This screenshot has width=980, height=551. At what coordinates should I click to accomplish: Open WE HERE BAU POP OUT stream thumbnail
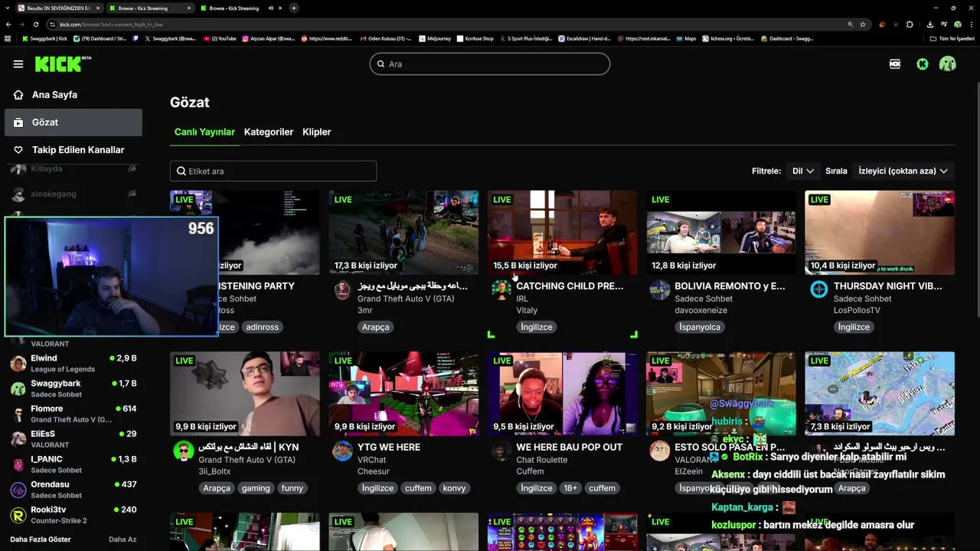tap(562, 393)
